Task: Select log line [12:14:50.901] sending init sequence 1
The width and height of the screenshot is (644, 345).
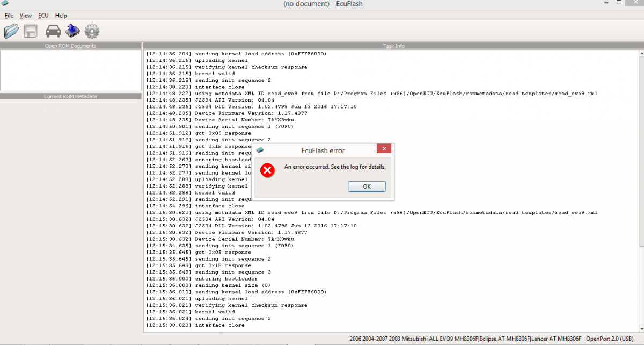Action: [220, 127]
